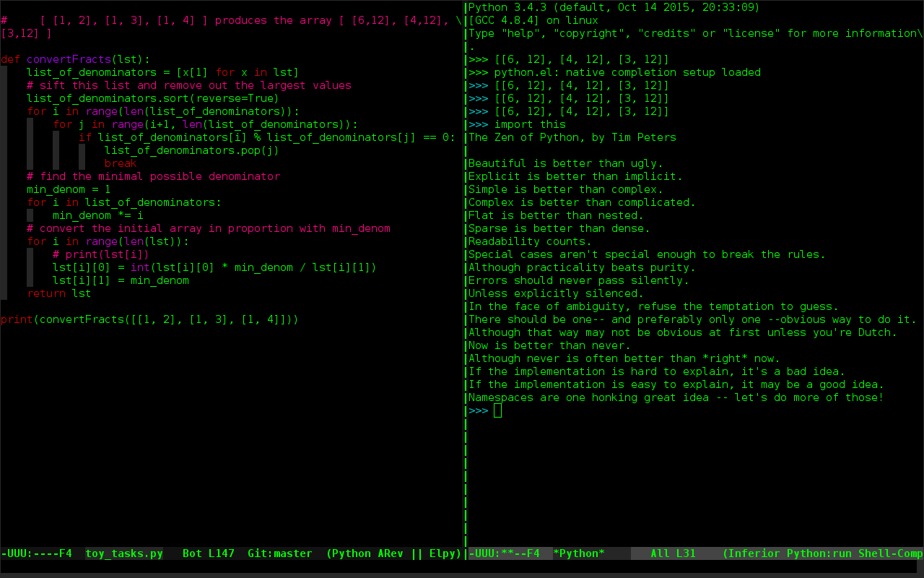Click the Bot L147 position indicator
This screenshot has height=578, width=924.
[x=209, y=553]
